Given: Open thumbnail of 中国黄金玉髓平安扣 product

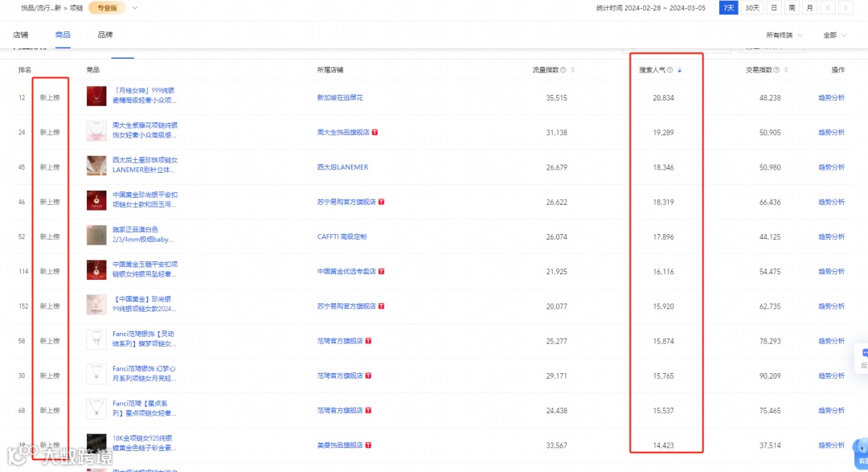Looking at the screenshot, I should (x=96, y=270).
